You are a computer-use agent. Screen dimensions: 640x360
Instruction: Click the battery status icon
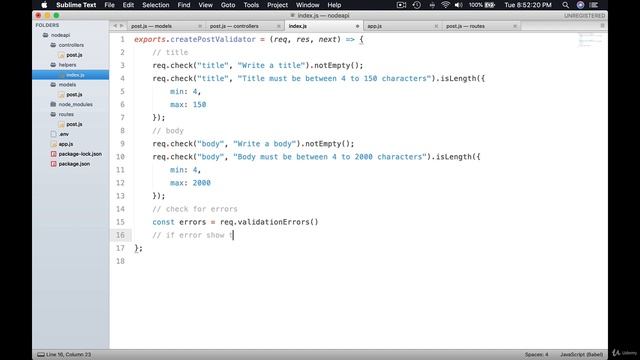[x=490, y=5]
